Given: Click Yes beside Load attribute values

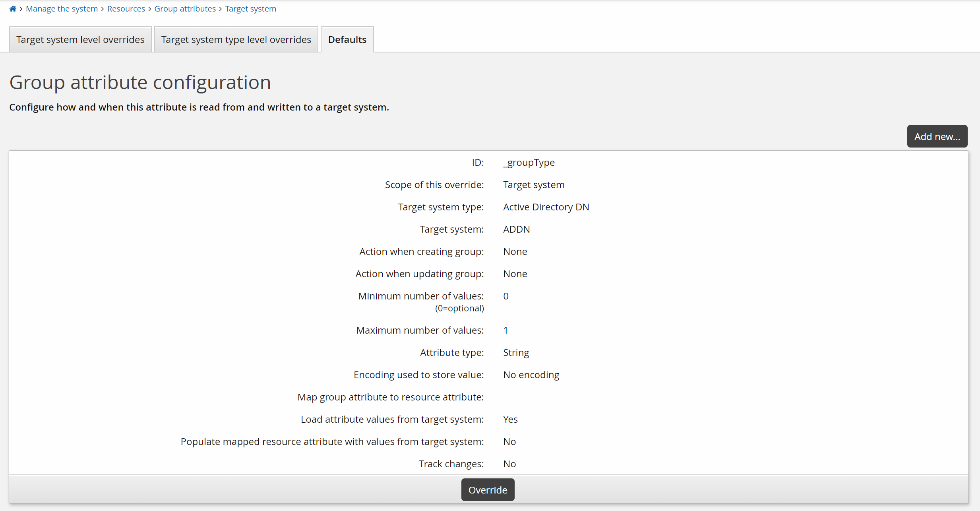Looking at the screenshot, I should (510, 419).
